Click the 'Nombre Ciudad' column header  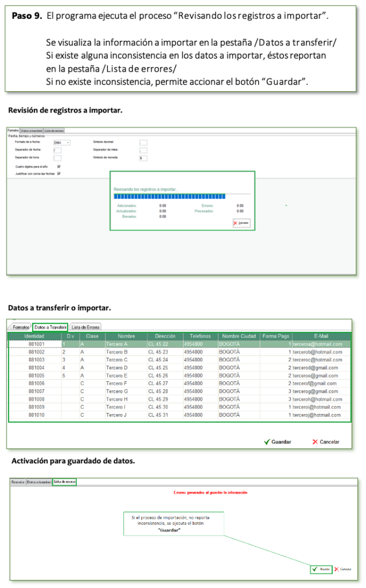tap(239, 336)
